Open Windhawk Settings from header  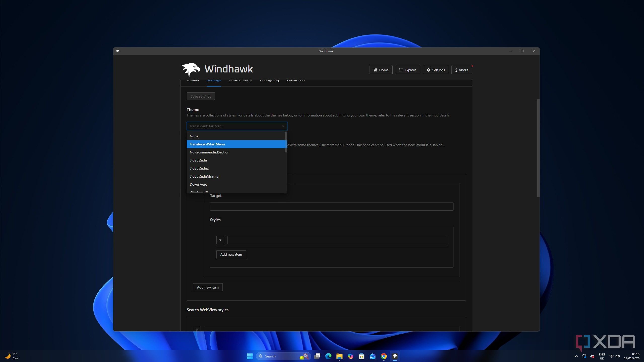(436, 70)
